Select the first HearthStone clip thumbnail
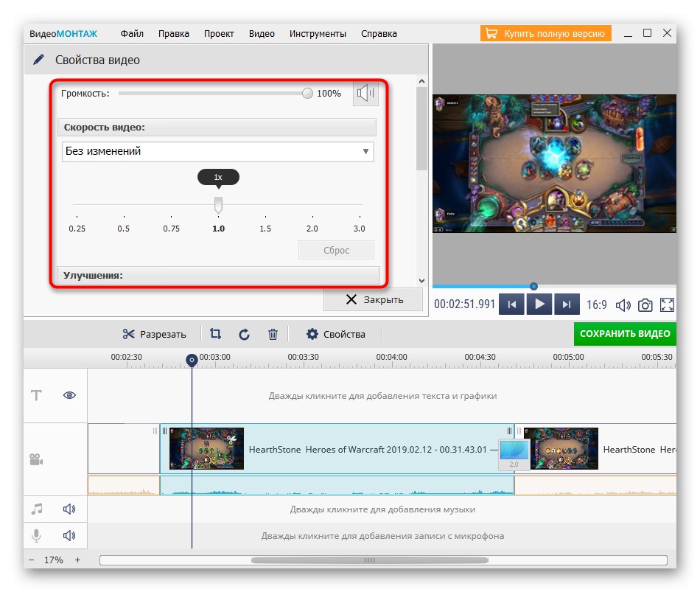Screen dimensions: 700x592 click(x=207, y=448)
